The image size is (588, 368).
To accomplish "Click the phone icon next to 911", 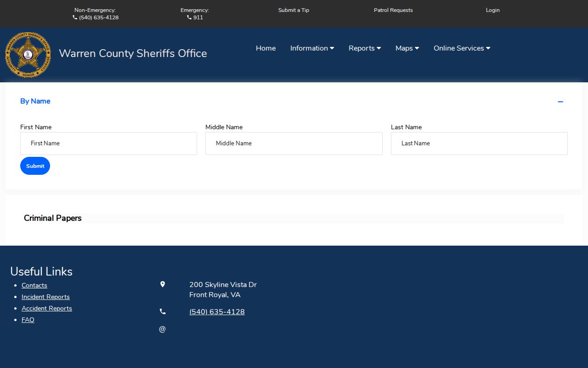I will coord(189,17).
